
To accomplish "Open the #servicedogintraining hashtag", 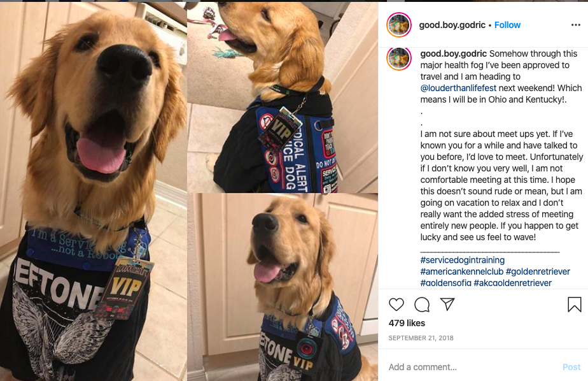I will pos(463,260).
